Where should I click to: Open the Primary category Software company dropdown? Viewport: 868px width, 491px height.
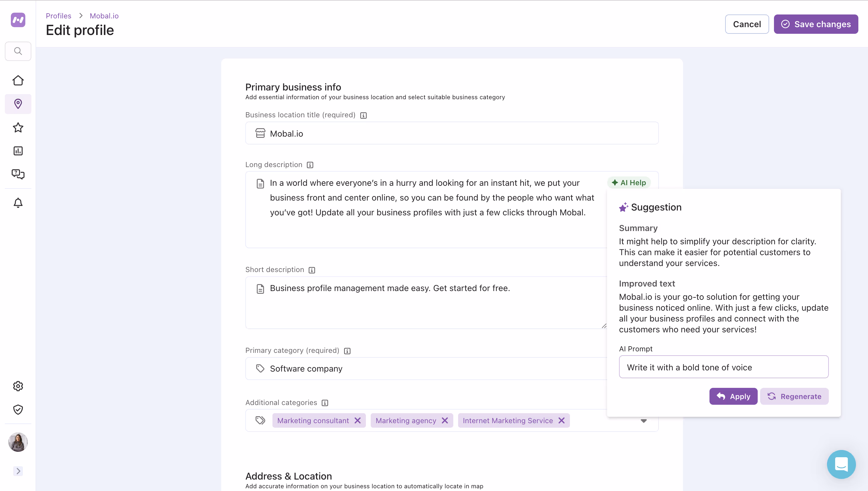(x=426, y=369)
